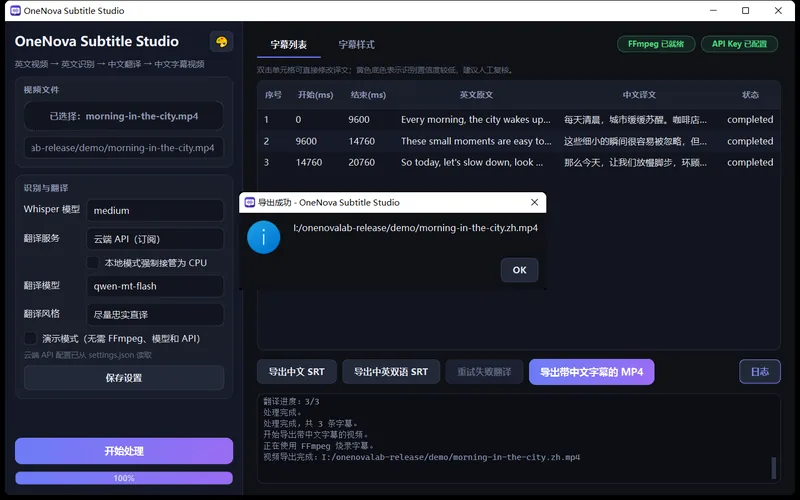Click log line 视频导出完成

coord(421,457)
